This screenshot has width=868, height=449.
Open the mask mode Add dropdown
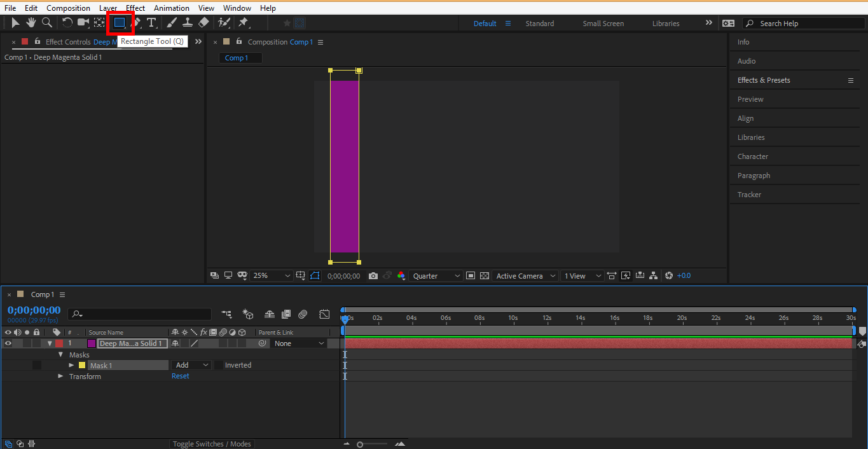(191, 365)
